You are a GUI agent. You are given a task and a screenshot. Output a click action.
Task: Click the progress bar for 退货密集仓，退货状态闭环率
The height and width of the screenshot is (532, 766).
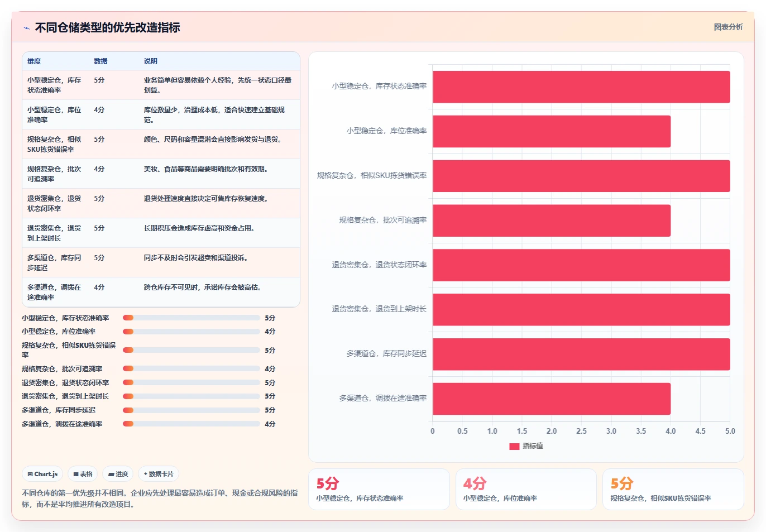coord(191,382)
